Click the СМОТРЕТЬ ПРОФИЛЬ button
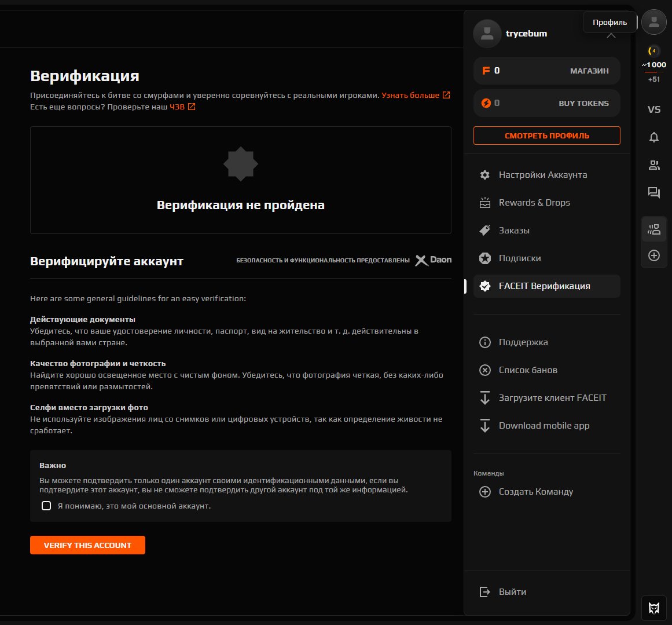 tap(546, 136)
